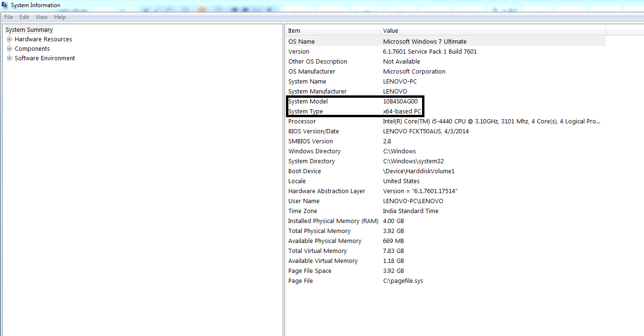
Task: Expand the Software Environment node
Action: (9, 58)
